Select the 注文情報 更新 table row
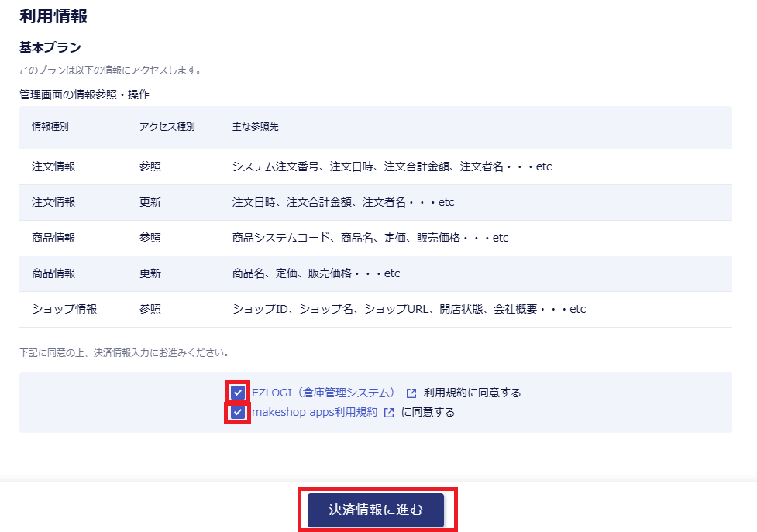Image resolution: width=757 pixels, height=532 pixels. tap(375, 202)
